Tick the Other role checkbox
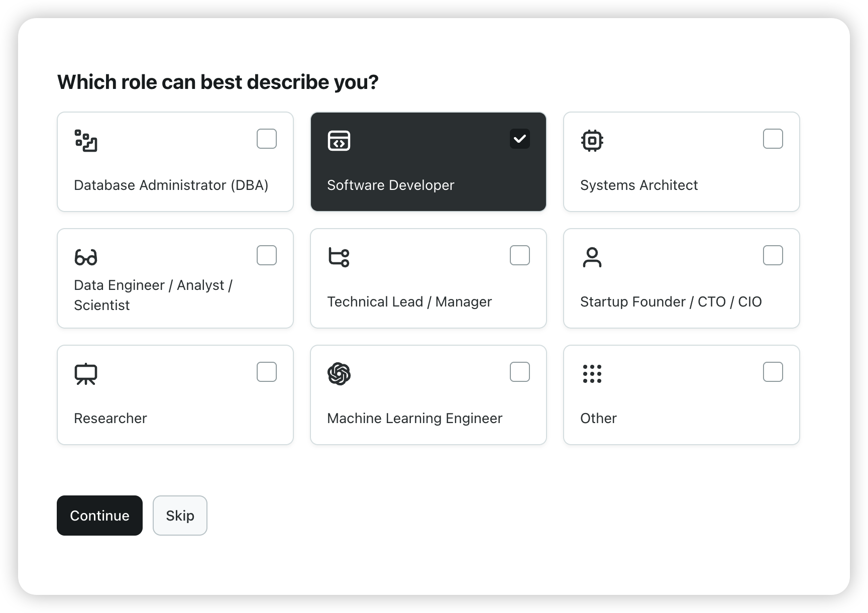Viewport: 868px width, 613px height. tap(773, 372)
